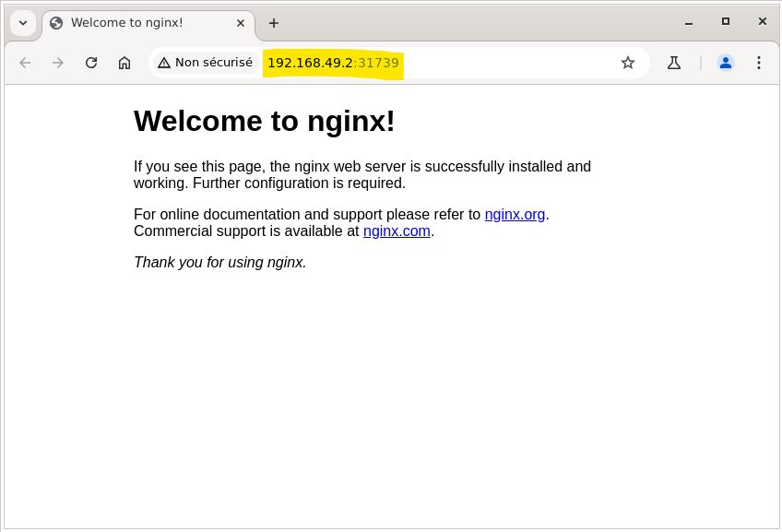Screen dimensions: 782x532
Task: Close the browser window
Action: click(x=762, y=21)
